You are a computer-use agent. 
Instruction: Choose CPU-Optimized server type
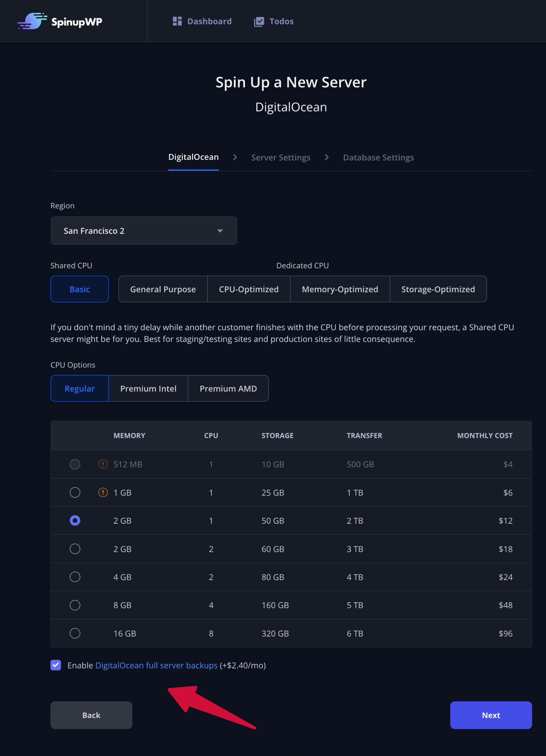click(249, 289)
